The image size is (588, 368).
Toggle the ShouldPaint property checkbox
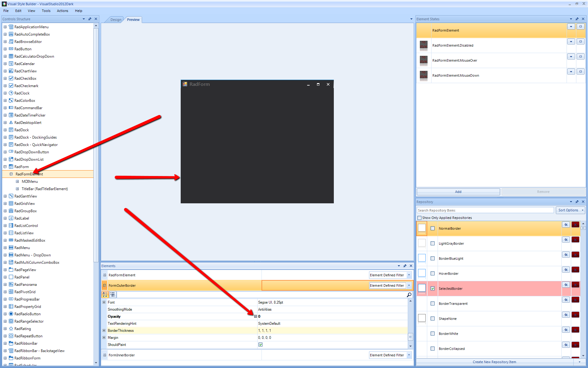(x=261, y=345)
